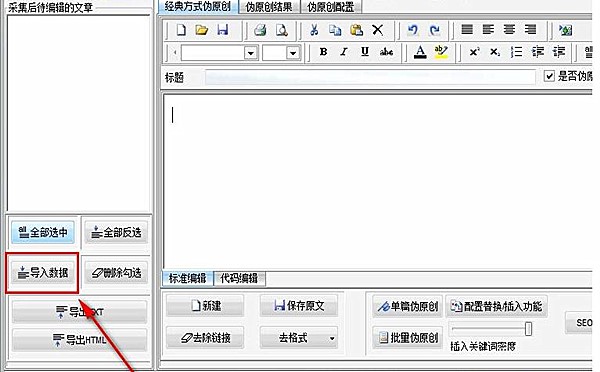Apply superscript formatting
Viewport: 600px width, 372px height.
[x=474, y=52]
